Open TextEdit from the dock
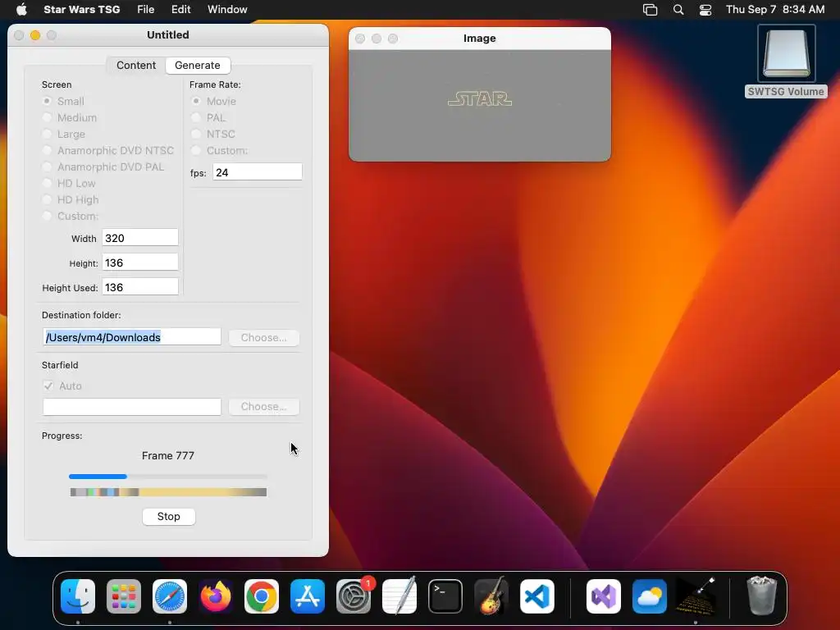 click(399, 596)
